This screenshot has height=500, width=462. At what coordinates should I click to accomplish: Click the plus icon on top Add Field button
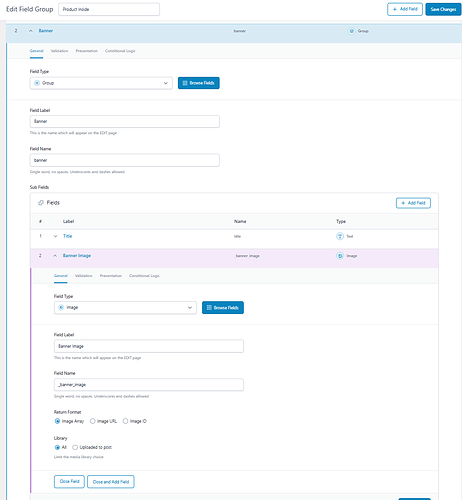pyautogui.click(x=395, y=9)
